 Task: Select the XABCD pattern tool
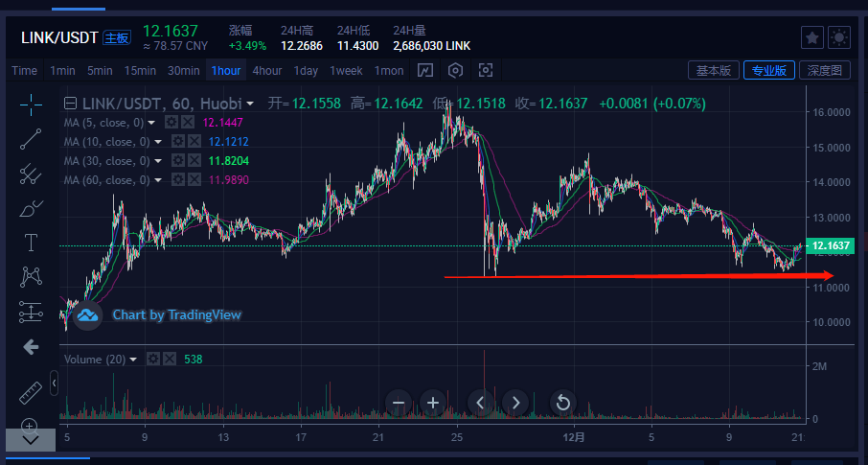tap(31, 276)
